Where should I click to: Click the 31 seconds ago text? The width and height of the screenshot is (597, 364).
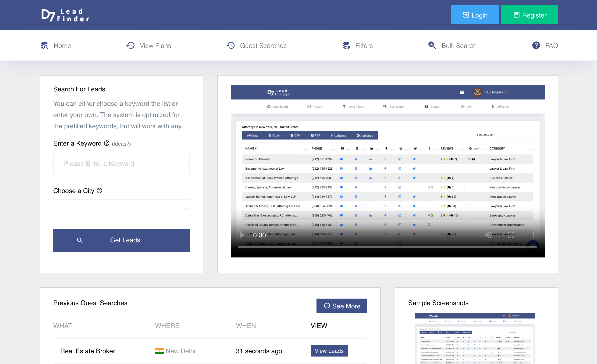259,351
